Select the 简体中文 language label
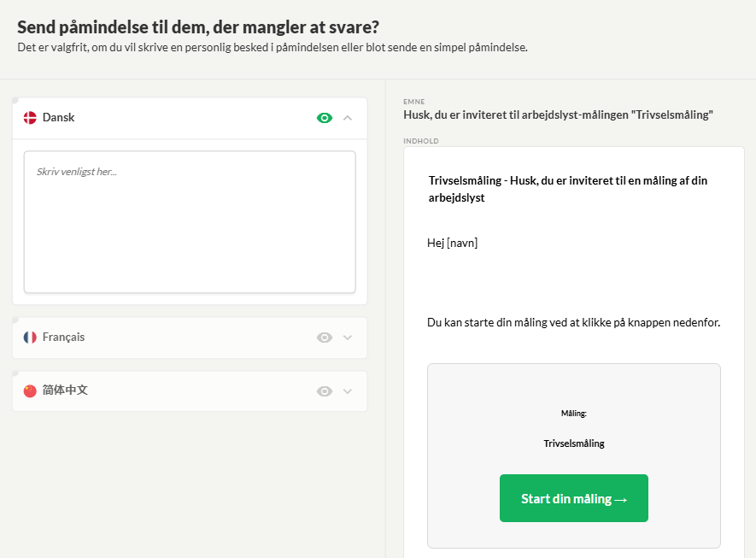 pos(65,391)
